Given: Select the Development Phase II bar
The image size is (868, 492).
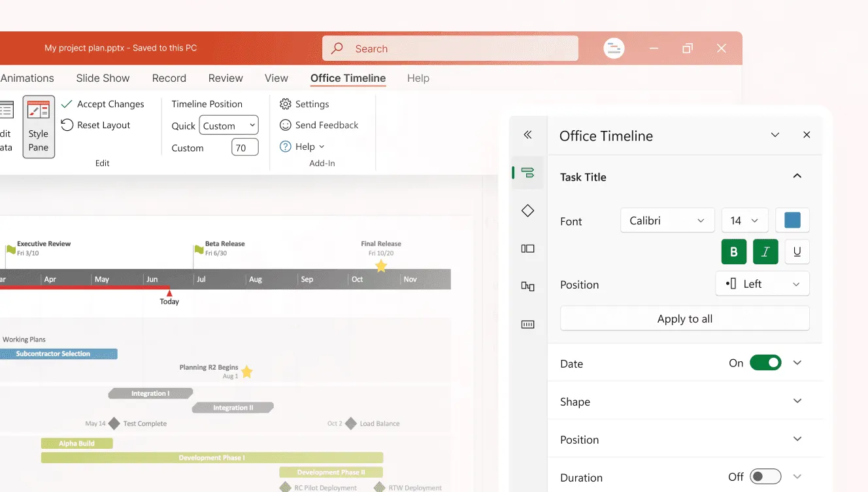Looking at the screenshot, I should pos(331,472).
